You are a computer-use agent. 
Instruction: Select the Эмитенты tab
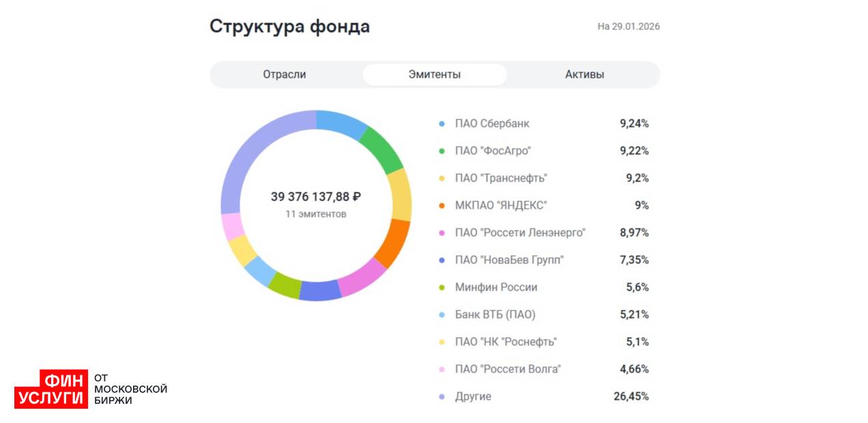pyautogui.click(x=435, y=75)
